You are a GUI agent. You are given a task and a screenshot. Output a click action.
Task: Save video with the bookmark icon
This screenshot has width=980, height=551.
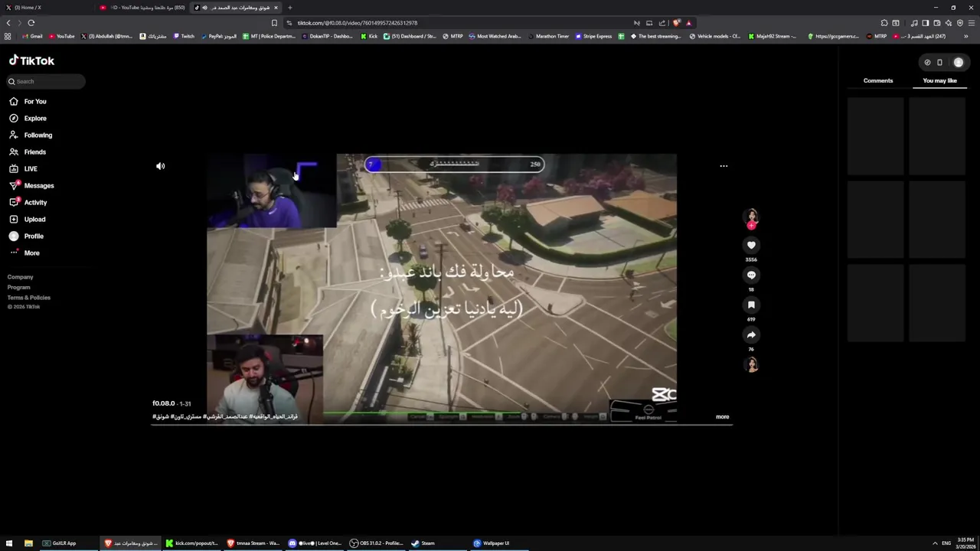[x=751, y=305]
